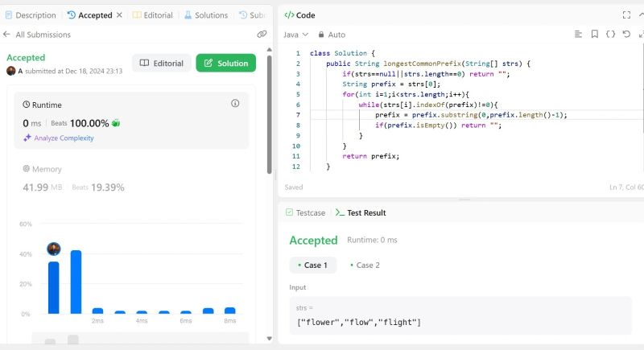Click the curly braces snippet icon

pos(611,34)
